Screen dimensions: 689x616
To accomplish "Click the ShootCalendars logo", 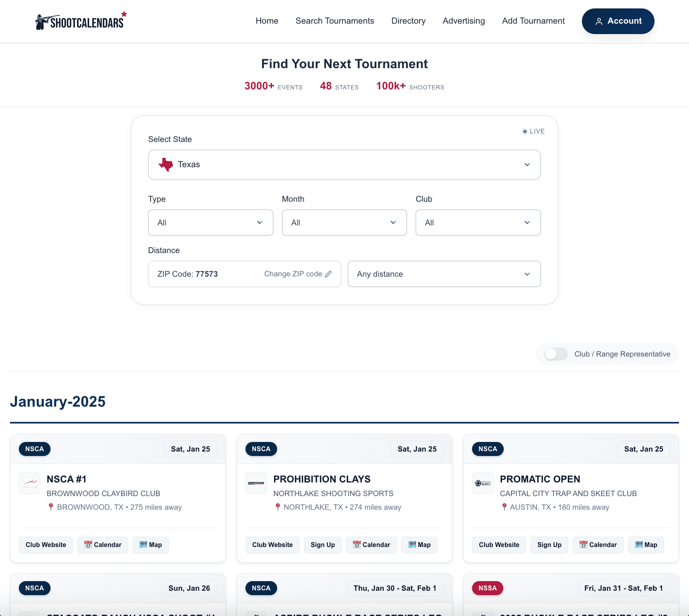I will tap(81, 21).
